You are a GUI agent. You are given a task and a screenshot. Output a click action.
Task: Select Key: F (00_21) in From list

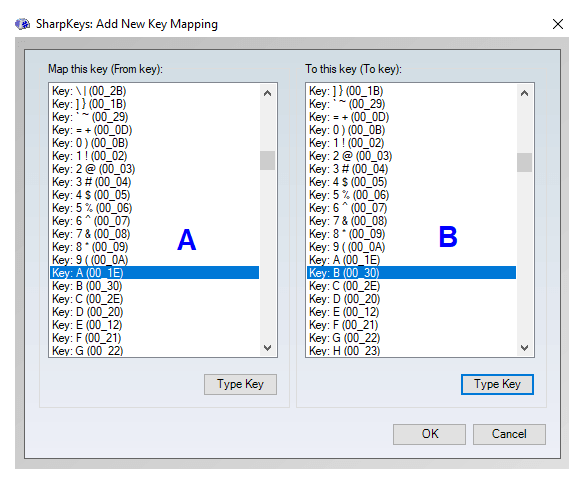point(154,338)
